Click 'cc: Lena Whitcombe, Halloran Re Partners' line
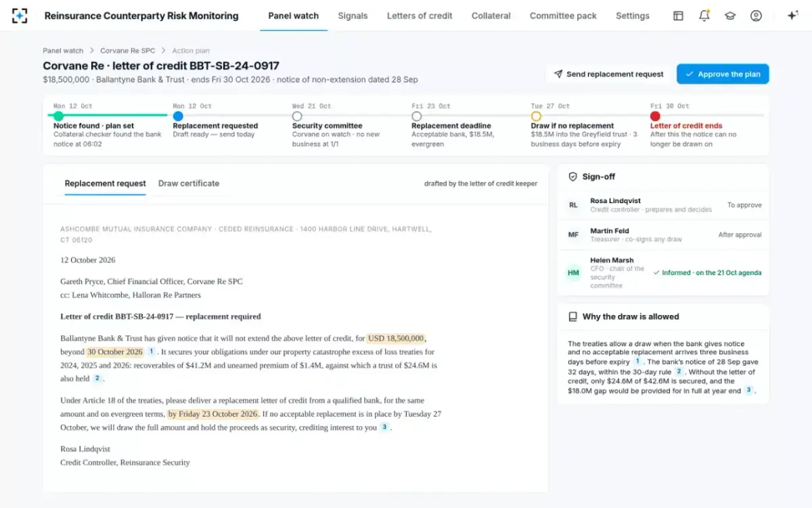Screen dimensions: 812x508 tap(131, 295)
